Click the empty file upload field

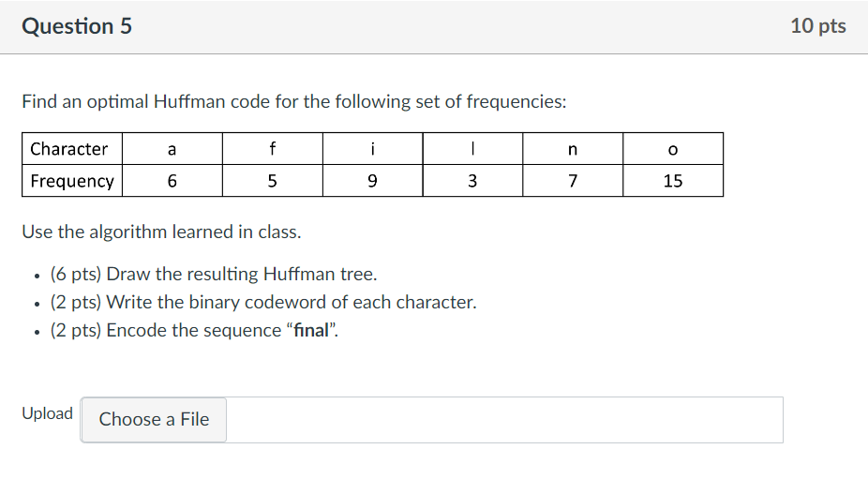(x=504, y=420)
